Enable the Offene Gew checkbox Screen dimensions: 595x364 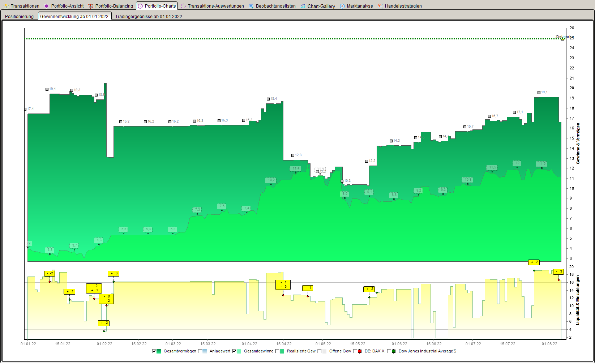[320, 351]
